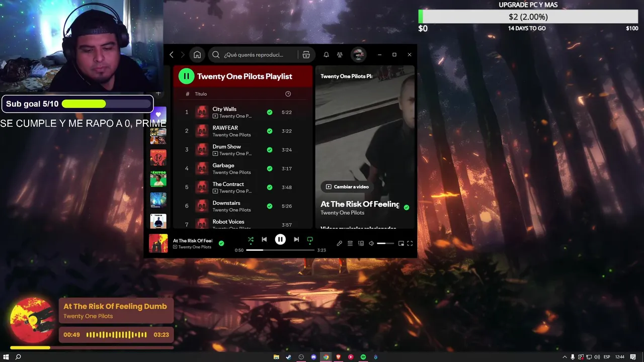
Task: Pause playback in bottom player bar
Action: [x=280, y=239]
